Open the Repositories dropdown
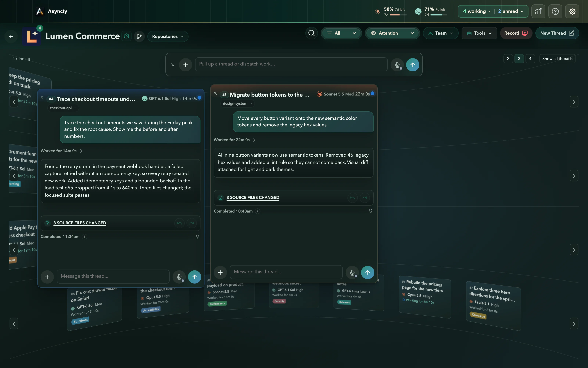 point(168,36)
